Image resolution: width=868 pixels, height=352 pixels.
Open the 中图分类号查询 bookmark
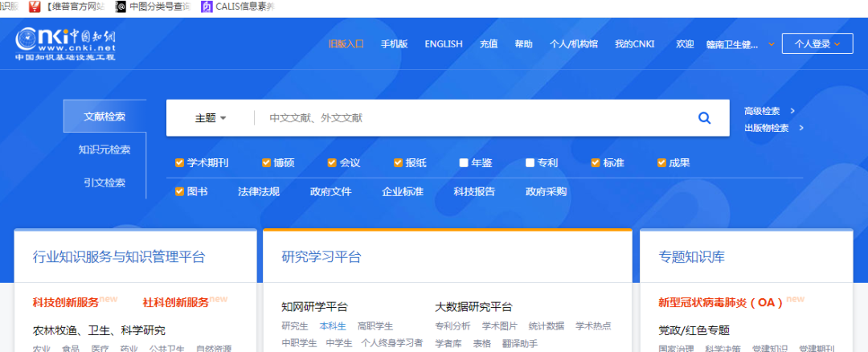154,7
